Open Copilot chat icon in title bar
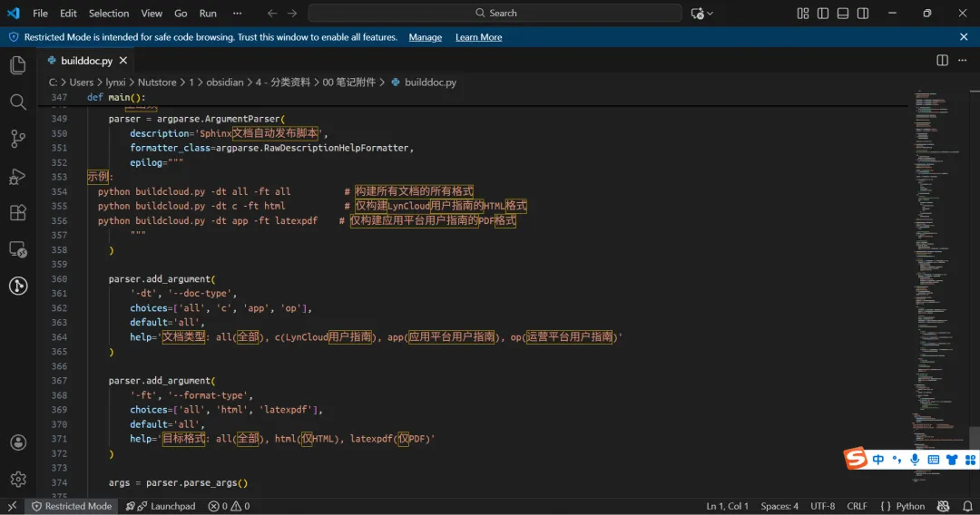Viewport: 980px width, 515px height. 698,13
